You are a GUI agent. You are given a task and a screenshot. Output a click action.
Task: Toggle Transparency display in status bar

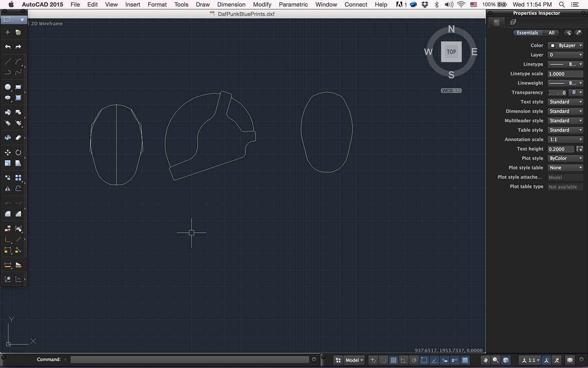(465, 360)
